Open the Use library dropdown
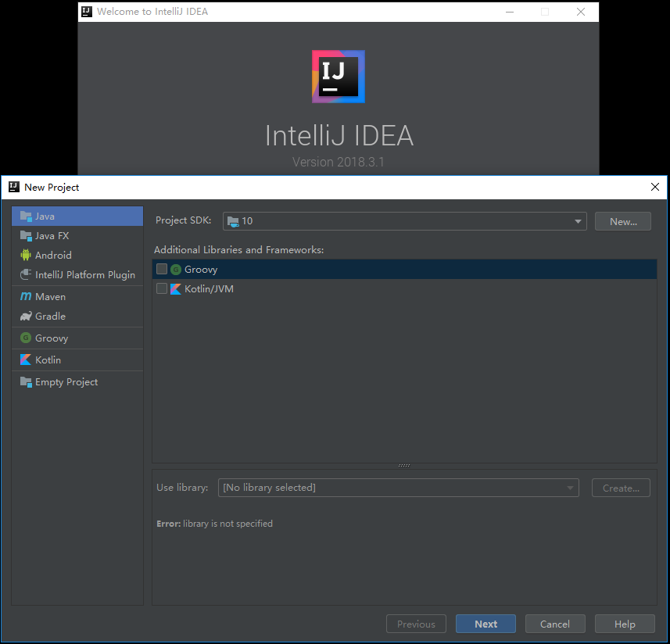This screenshot has height=644, width=670. [x=398, y=488]
